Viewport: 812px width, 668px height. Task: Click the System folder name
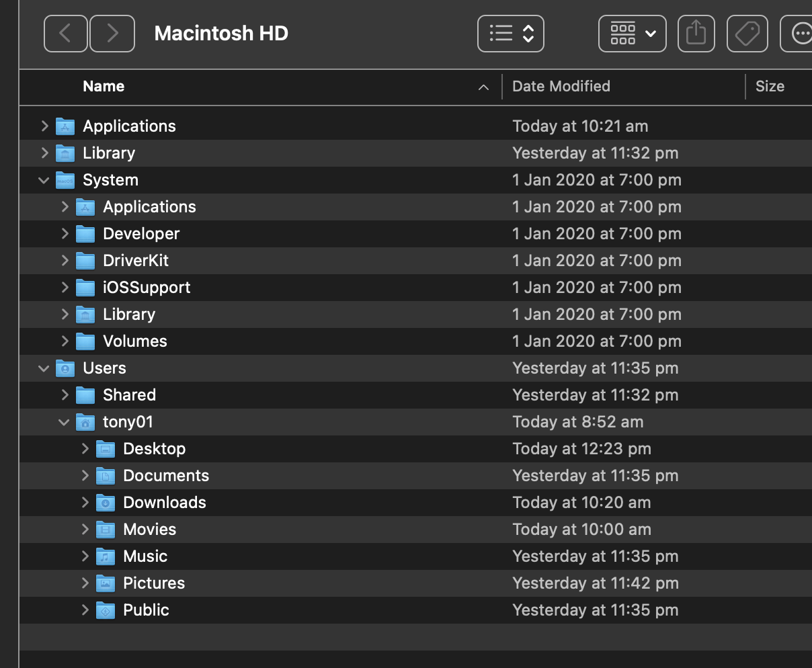tap(110, 180)
